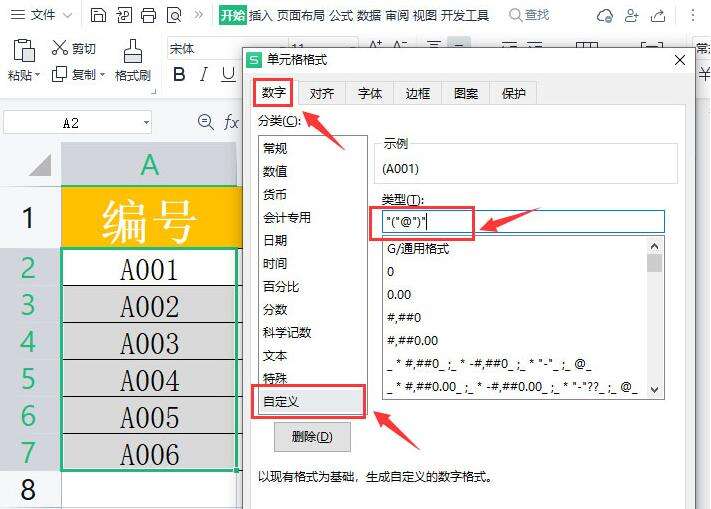Click the zoom magnifier icon near formula bar

pos(205,122)
